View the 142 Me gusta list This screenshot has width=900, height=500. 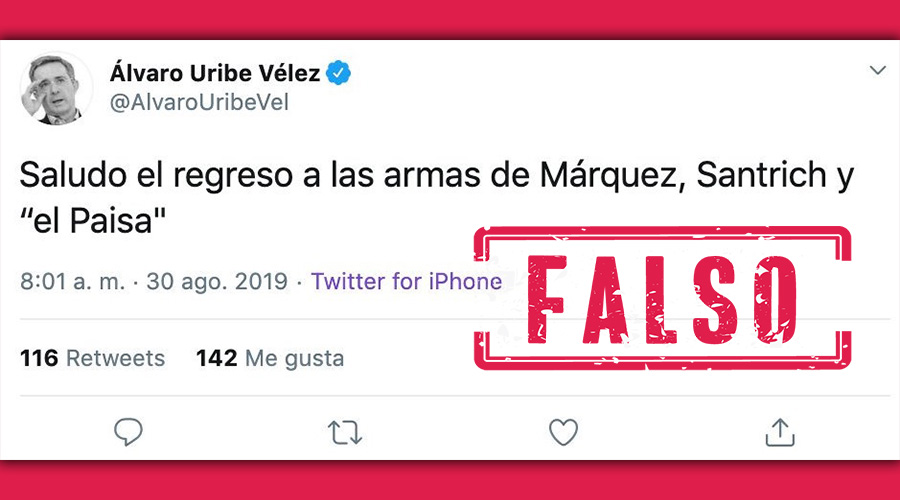pos(270,358)
